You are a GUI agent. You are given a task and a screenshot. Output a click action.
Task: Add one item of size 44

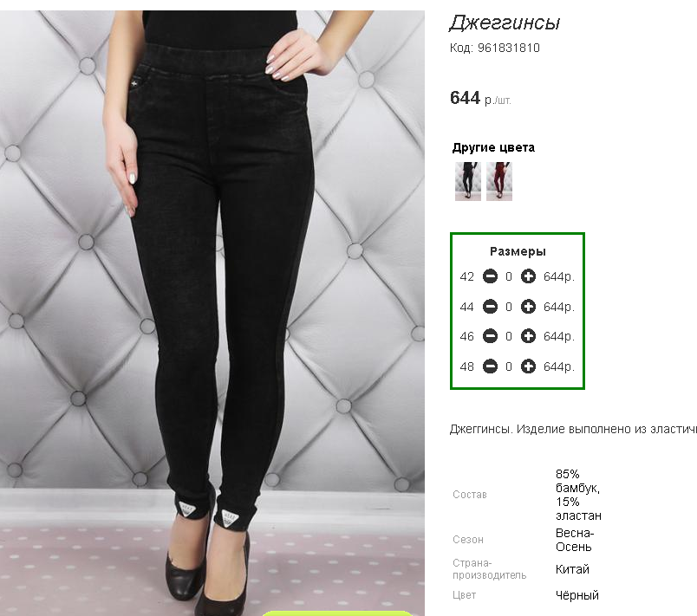(528, 307)
